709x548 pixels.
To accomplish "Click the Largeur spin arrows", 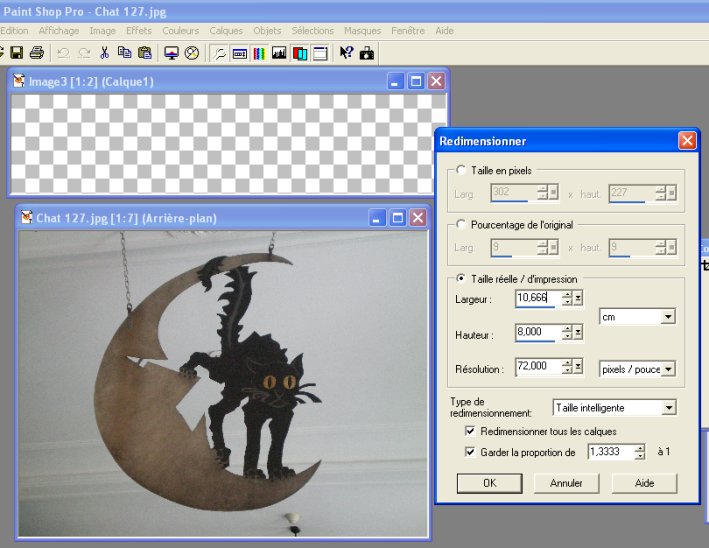I will coord(567,298).
